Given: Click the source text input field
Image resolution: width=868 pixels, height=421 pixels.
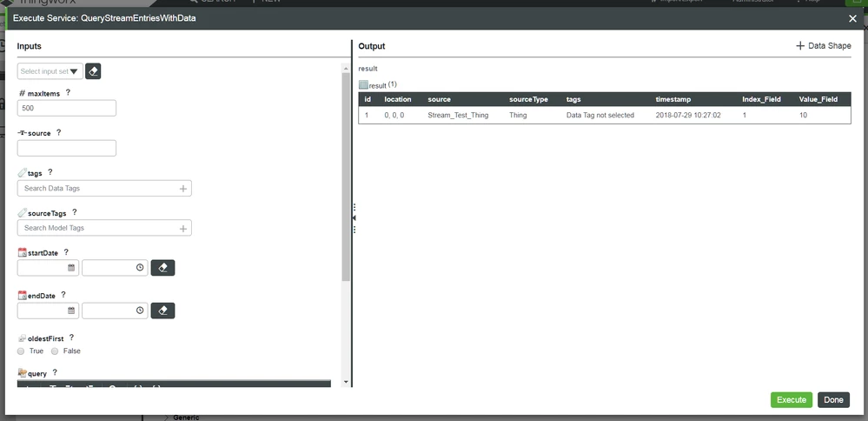Looking at the screenshot, I should click(67, 148).
